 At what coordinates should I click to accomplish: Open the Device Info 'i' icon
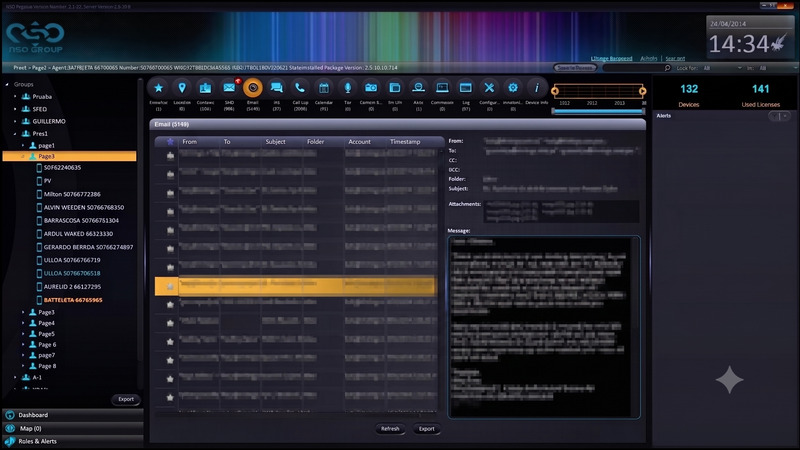(x=537, y=88)
